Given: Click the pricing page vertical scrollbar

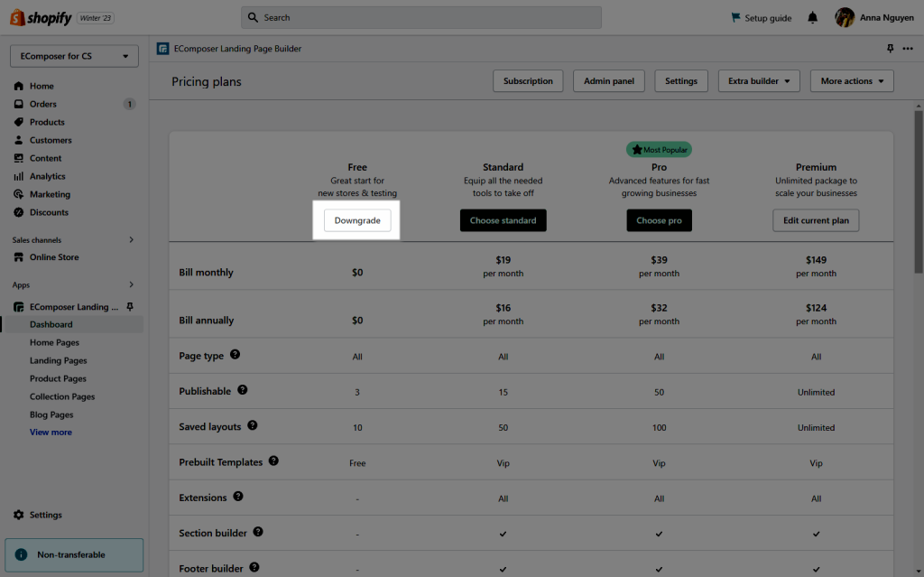Looking at the screenshot, I should (x=918, y=191).
